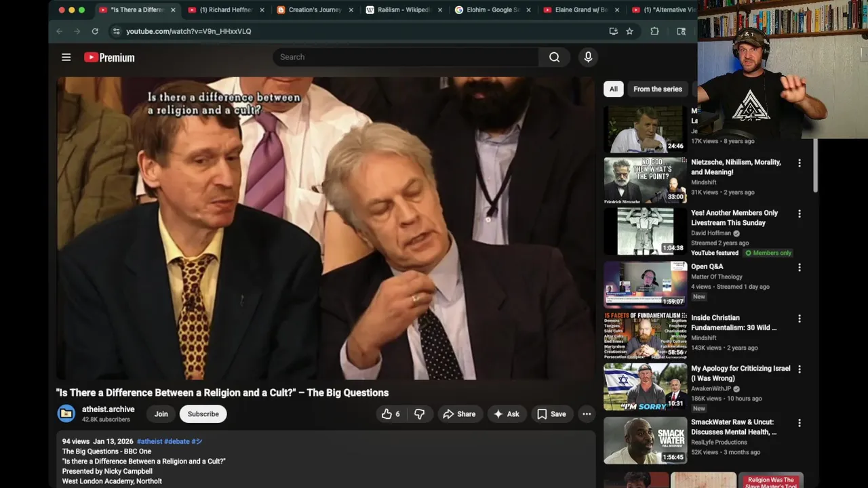Close the Richard Heffner tab
The width and height of the screenshot is (868, 488).
(x=262, y=10)
